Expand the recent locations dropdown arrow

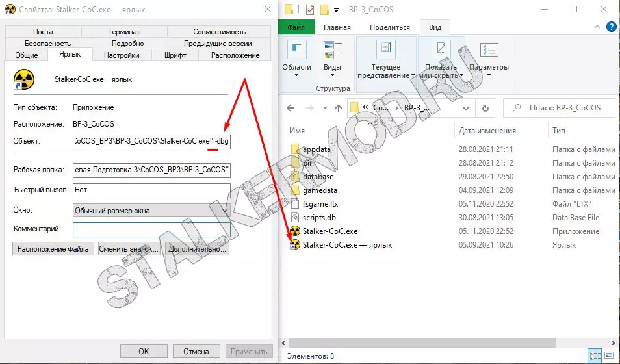325,108
